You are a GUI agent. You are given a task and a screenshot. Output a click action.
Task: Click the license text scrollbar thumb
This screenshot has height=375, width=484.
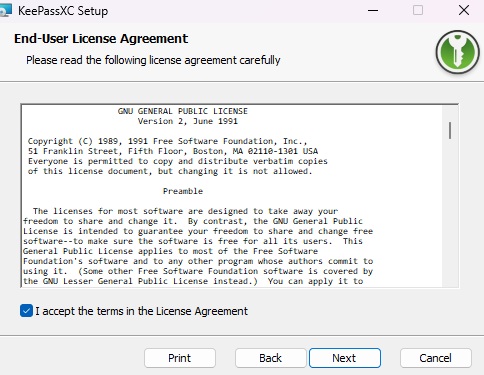coord(450,130)
